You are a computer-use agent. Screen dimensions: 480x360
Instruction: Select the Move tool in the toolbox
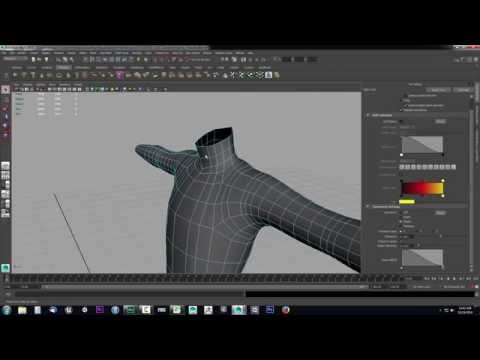click(x=6, y=117)
